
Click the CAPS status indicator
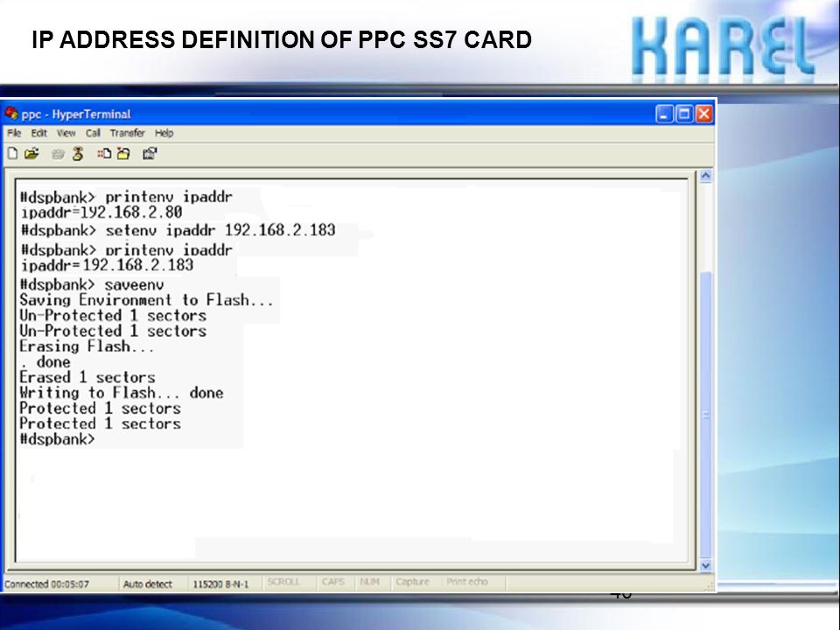[333, 582]
